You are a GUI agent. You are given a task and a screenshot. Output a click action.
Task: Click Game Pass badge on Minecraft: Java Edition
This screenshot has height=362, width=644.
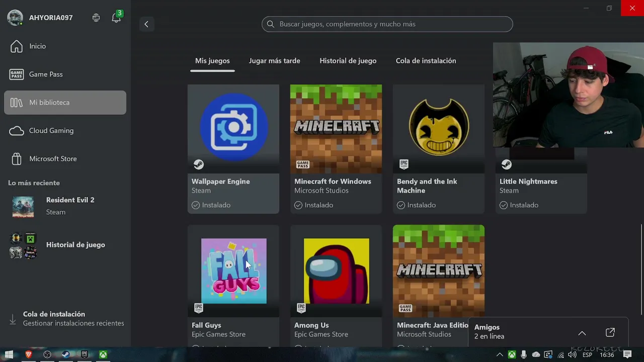[406, 308]
